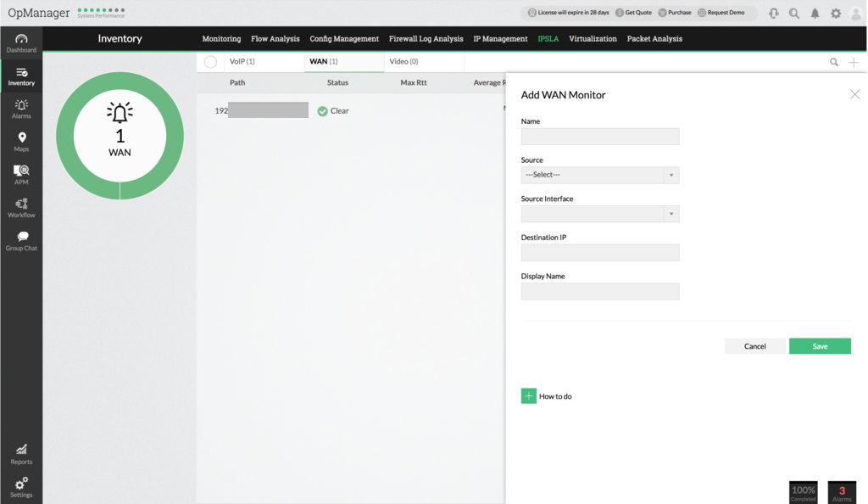Select all rows with the circle checkbox
Image resolution: width=868 pixels, height=504 pixels.
[x=210, y=62]
